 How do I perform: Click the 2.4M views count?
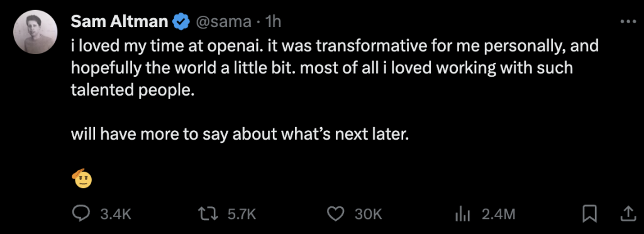pos(499,214)
